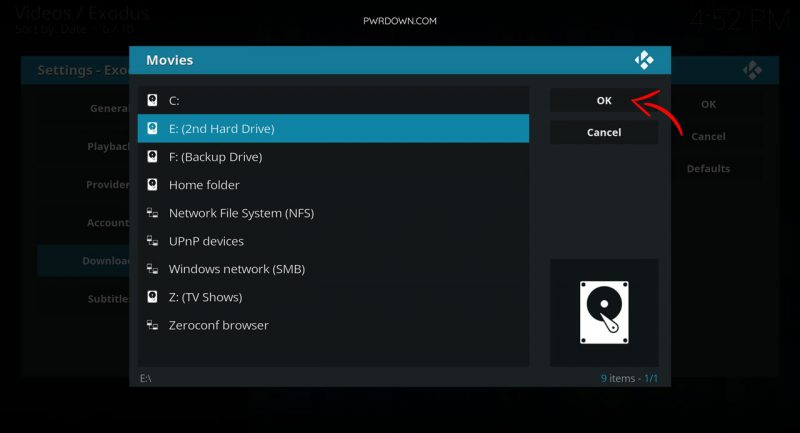800x433 pixels.
Task: Open the Zeroconf browser entry
Action: 333,325
